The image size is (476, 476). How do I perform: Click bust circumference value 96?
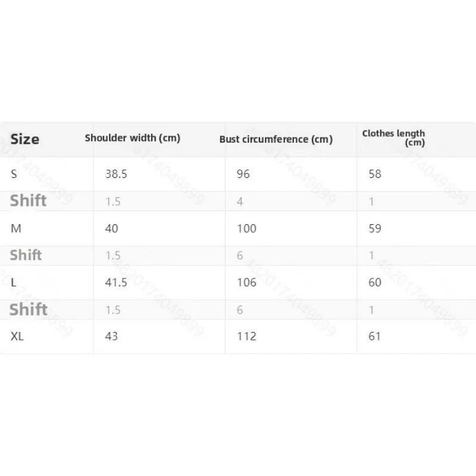point(243,174)
